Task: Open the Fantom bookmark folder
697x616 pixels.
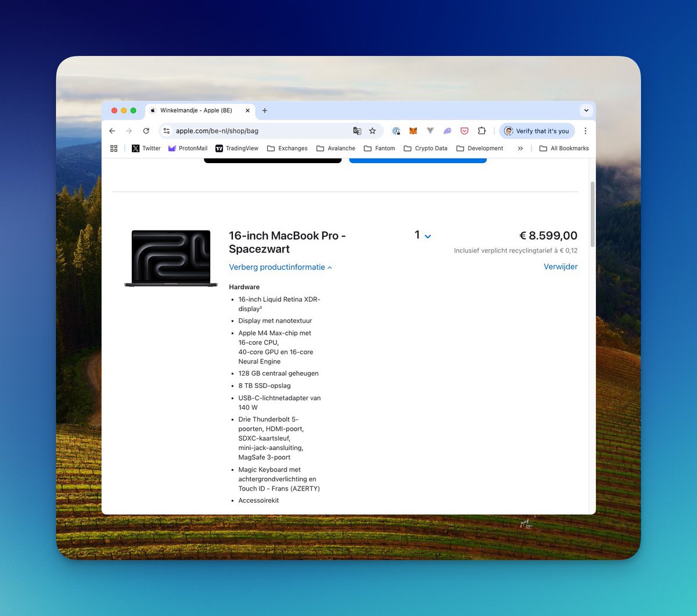Action: tap(379, 149)
